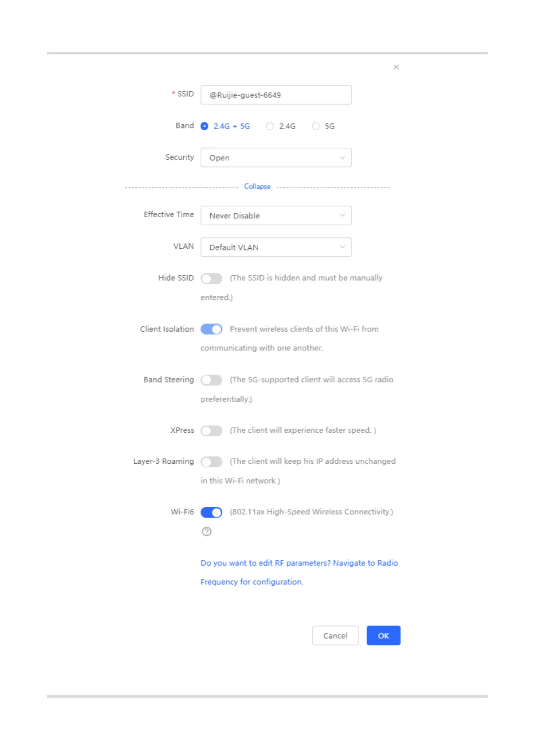535x756 pixels.
Task: Toggle the Hide SSID switch
Action: tap(212, 278)
